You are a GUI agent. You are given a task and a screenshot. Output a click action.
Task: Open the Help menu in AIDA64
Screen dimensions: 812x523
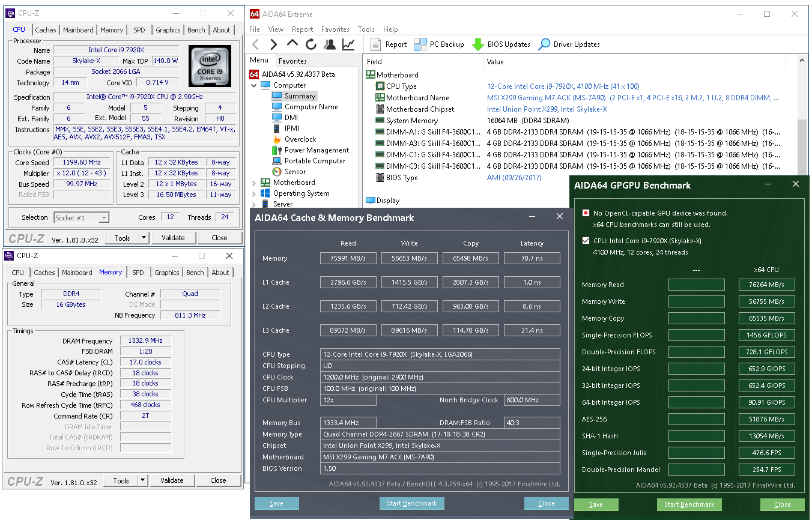coord(390,29)
